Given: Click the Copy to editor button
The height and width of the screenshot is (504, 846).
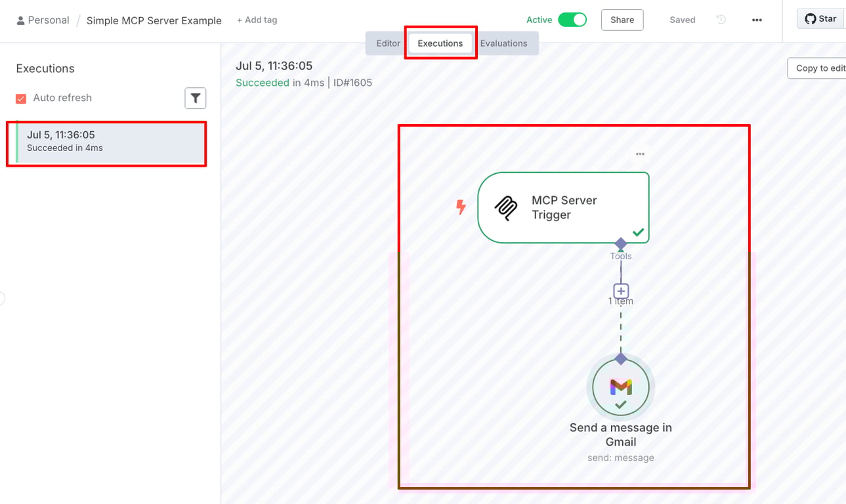Looking at the screenshot, I should click(816, 68).
